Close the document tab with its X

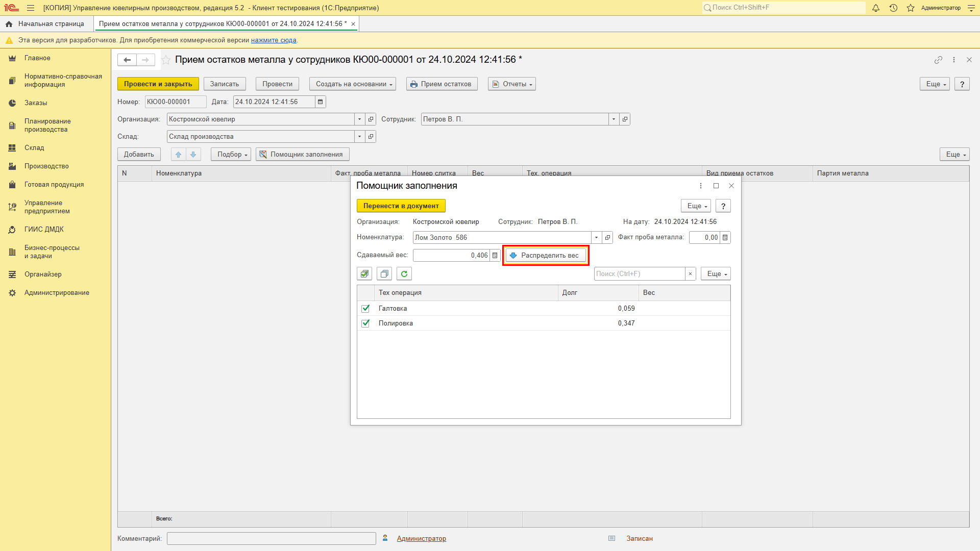pos(353,24)
